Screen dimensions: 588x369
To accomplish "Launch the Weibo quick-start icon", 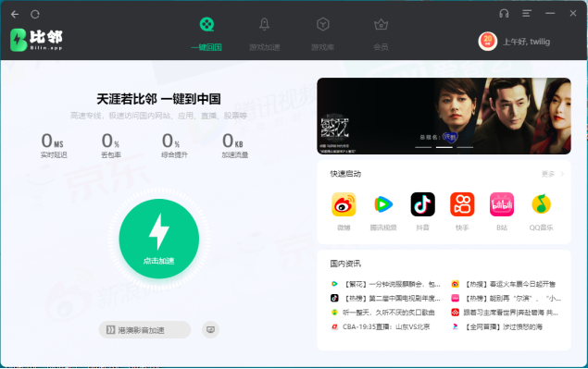I will click(344, 204).
